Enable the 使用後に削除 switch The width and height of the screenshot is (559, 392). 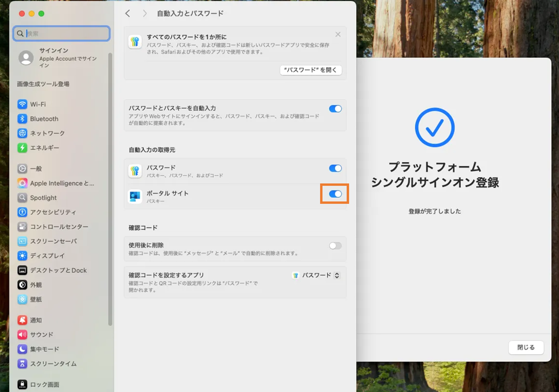pos(335,246)
